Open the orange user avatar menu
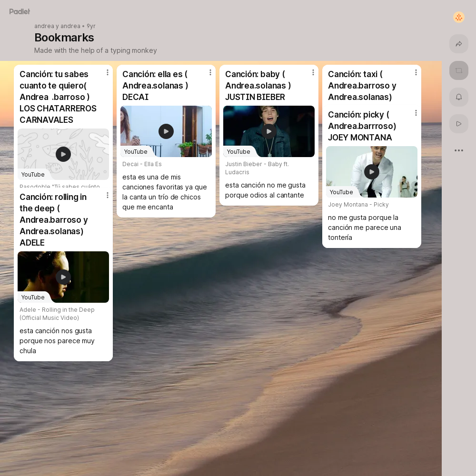This screenshot has width=476, height=476. click(459, 17)
